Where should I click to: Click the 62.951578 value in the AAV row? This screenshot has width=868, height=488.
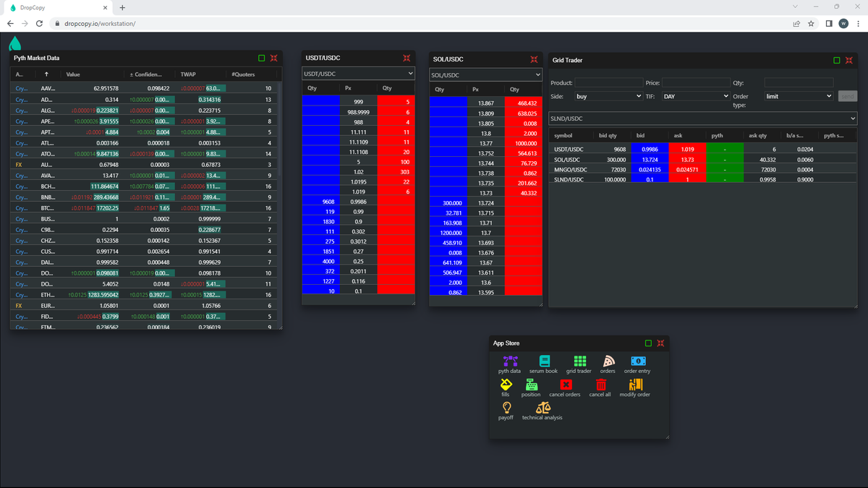pos(106,88)
